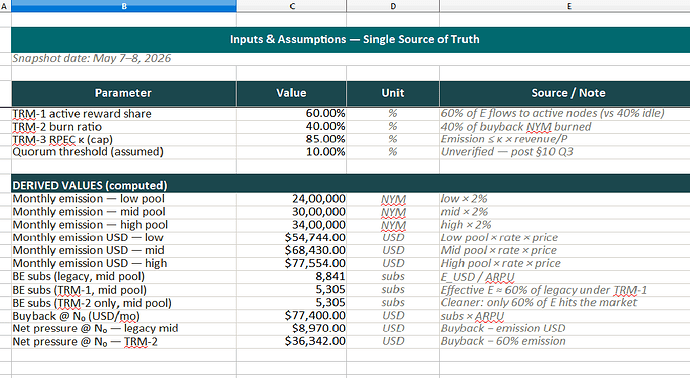Click 'Net pressure @ N₀ — legacy mid' cell
690x378 pixels.
click(124, 328)
